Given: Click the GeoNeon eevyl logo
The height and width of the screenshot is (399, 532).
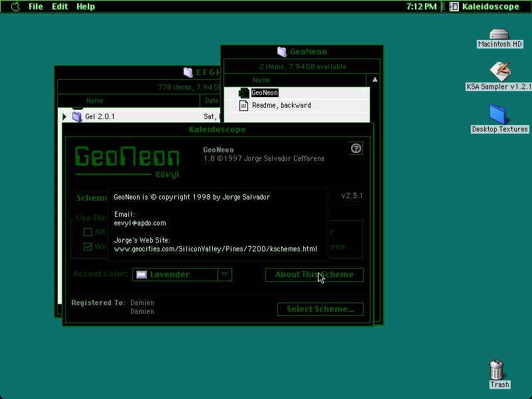Looking at the screenshot, I should [127, 162].
